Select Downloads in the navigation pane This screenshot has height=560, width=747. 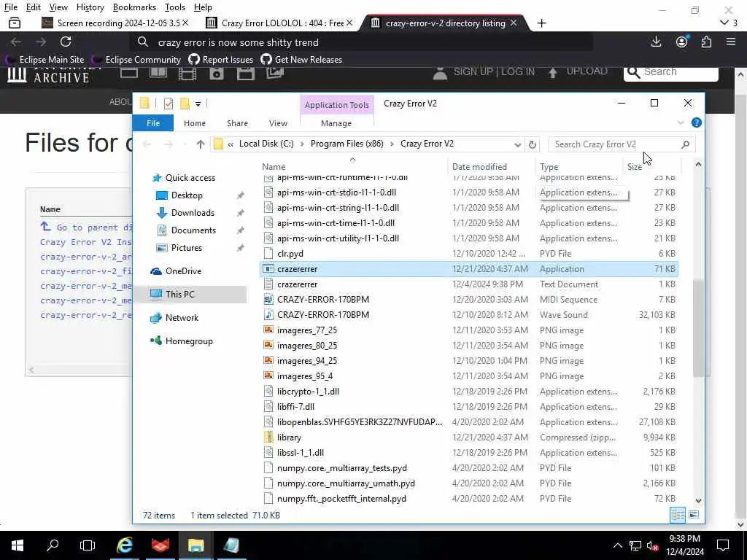click(193, 213)
